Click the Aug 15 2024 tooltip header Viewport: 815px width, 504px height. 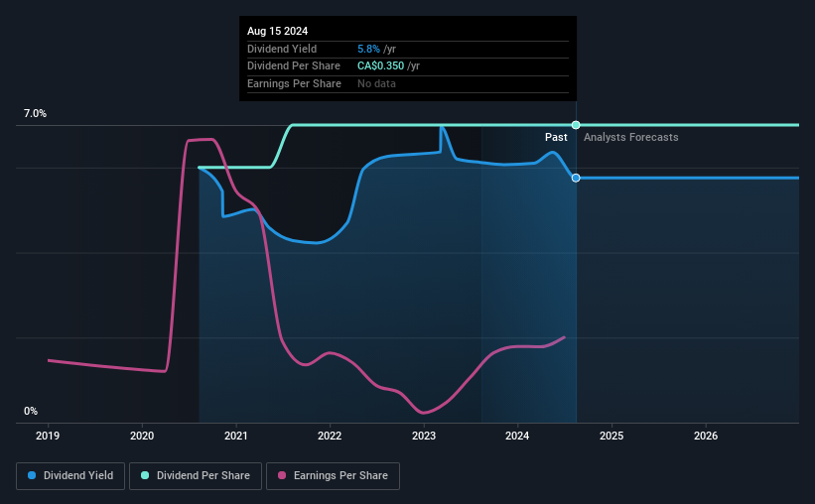[278, 31]
